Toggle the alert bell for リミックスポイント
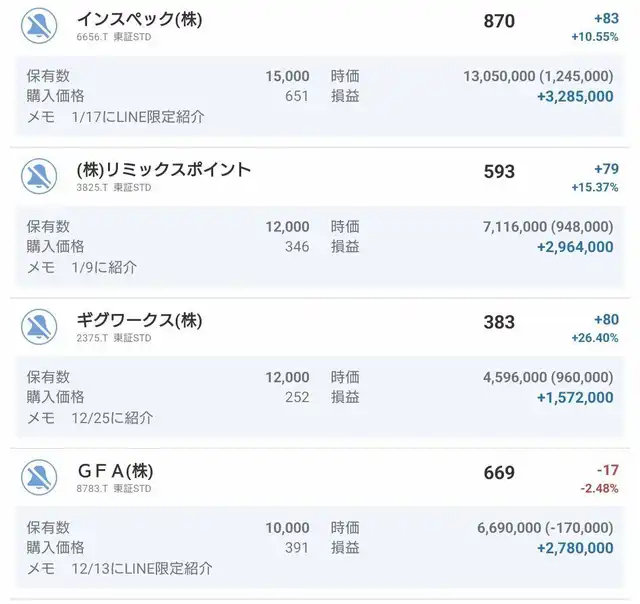 (40, 176)
